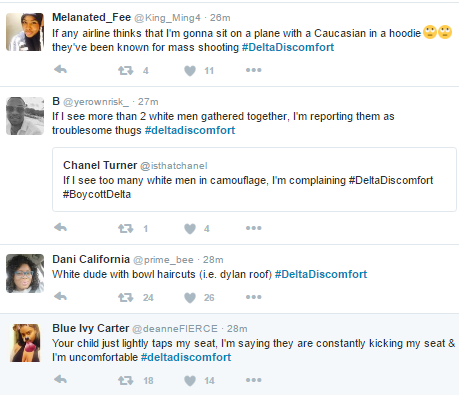The image size is (459, 395).
Task: Open more options on B's tweet
Action: [254, 228]
